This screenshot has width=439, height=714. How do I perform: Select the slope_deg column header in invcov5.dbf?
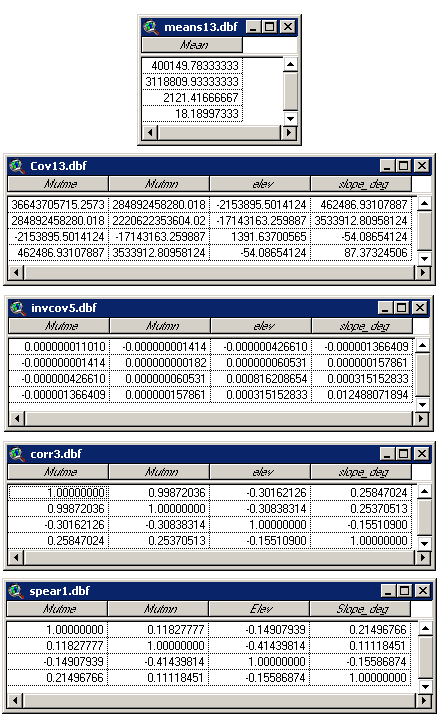point(362,326)
